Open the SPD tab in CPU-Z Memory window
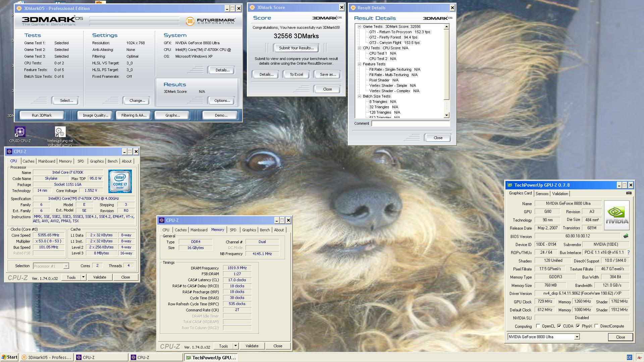 [x=233, y=230]
